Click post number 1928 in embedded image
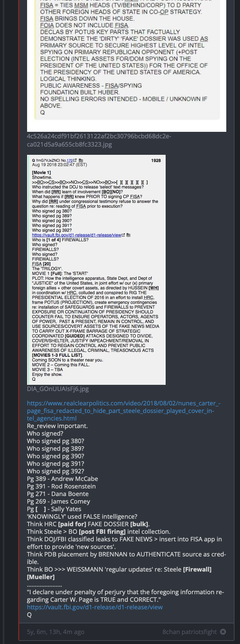Viewport: 240px width, 644px height. (x=156, y=160)
